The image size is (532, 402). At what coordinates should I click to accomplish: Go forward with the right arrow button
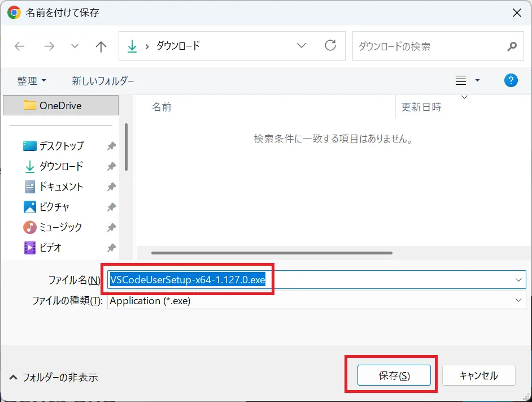(x=49, y=46)
